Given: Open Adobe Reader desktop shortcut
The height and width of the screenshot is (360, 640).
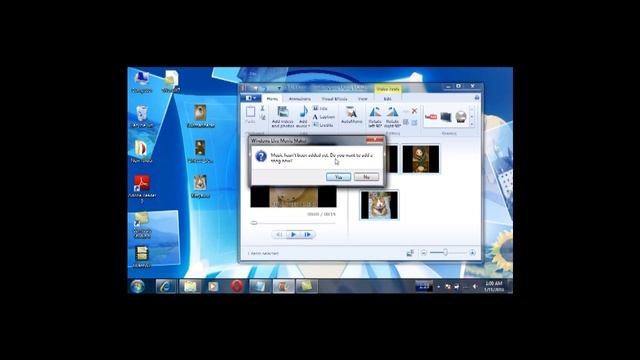Looking at the screenshot, I should (142, 189).
